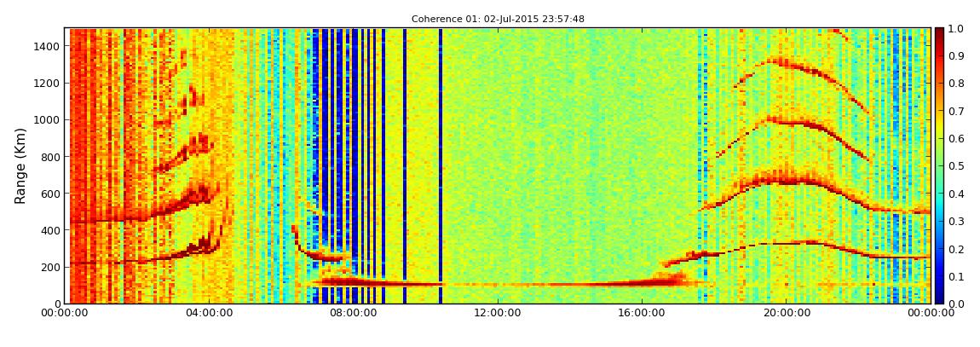The image size is (980, 347).
Task: Click the 04:00:00 time axis label
Action: 208,313
